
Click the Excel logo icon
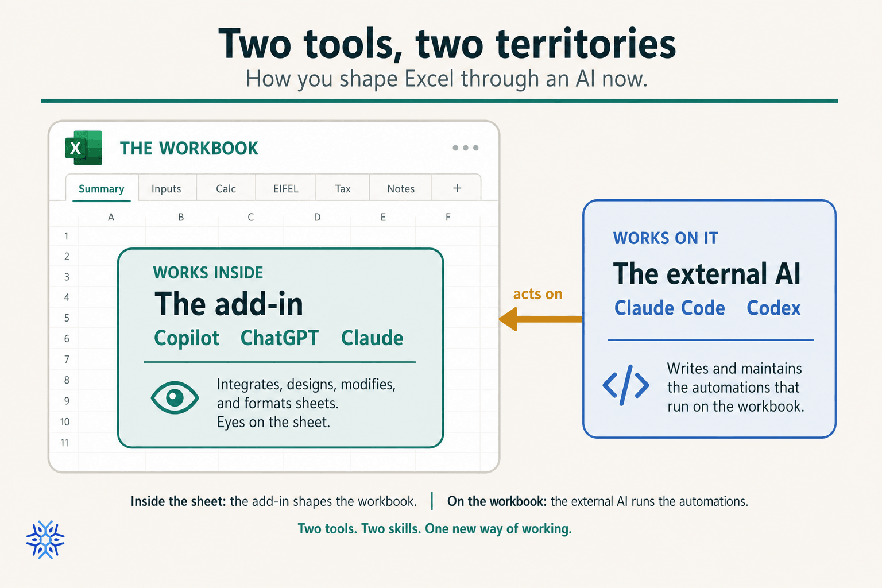[84, 148]
